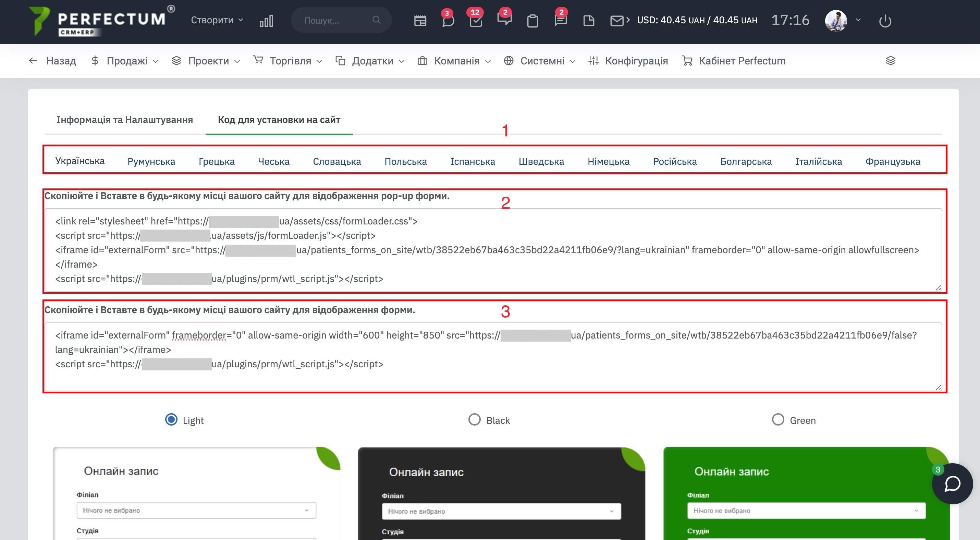Image resolution: width=980 pixels, height=540 pixels.
Task: Click the user avatar picture
Action: click(x=836, y=21)
